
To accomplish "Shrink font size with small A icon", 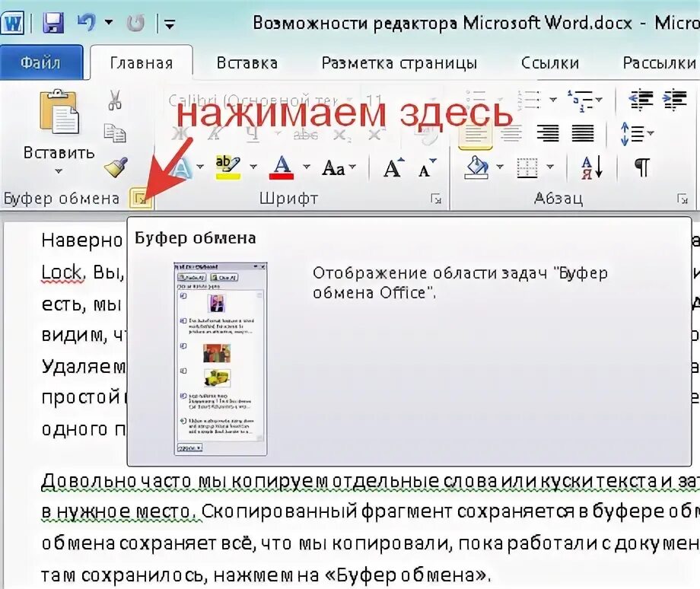I will click(427, 167).
